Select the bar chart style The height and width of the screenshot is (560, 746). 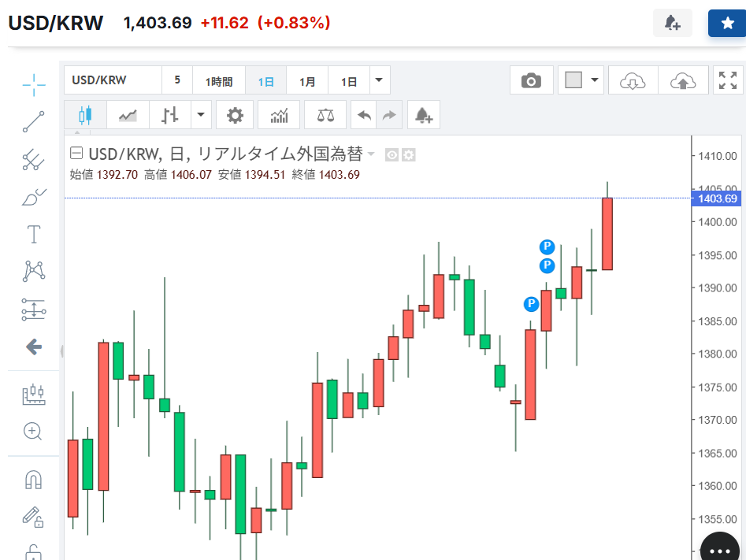[x=170, y=115]
